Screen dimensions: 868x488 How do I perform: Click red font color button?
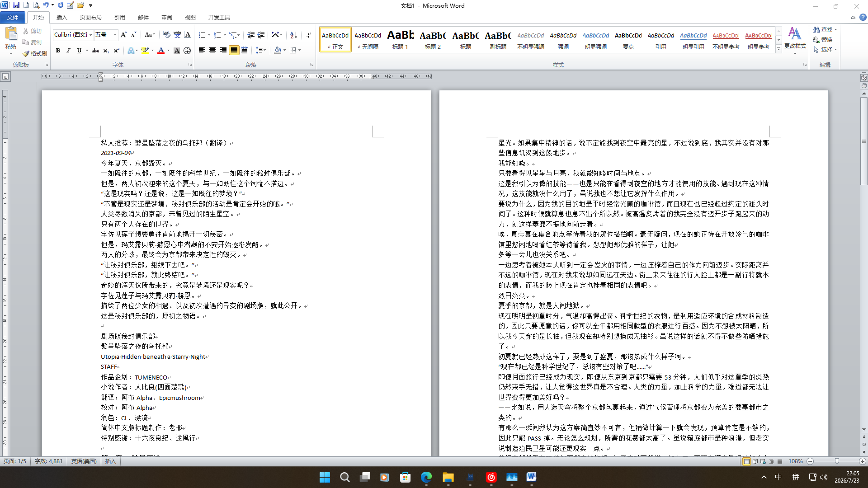click(x=161, y=51)
